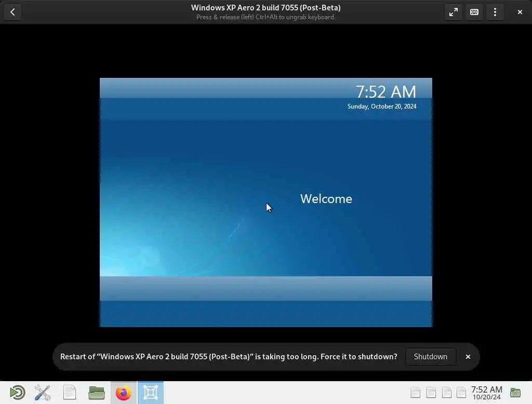Open the wrench and screwdriver settings icon
Screen dimensions: 532x404
coord(43,393)
